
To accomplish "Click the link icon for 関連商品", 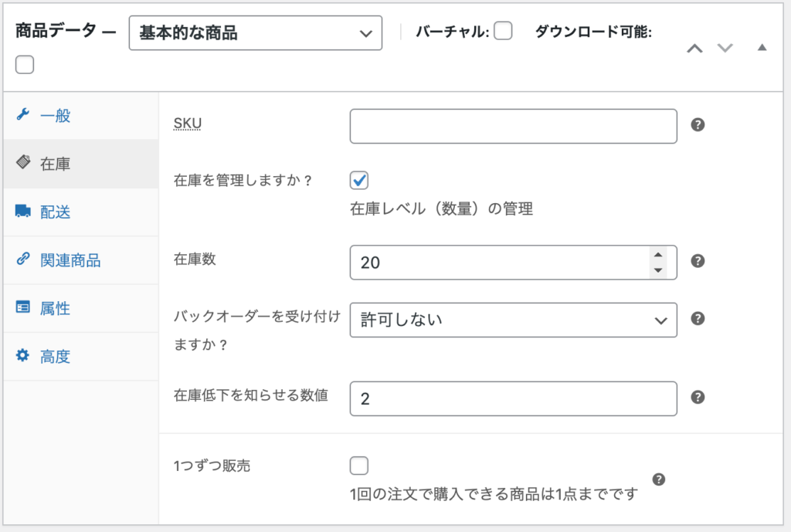I will click(x=22, y=259).
